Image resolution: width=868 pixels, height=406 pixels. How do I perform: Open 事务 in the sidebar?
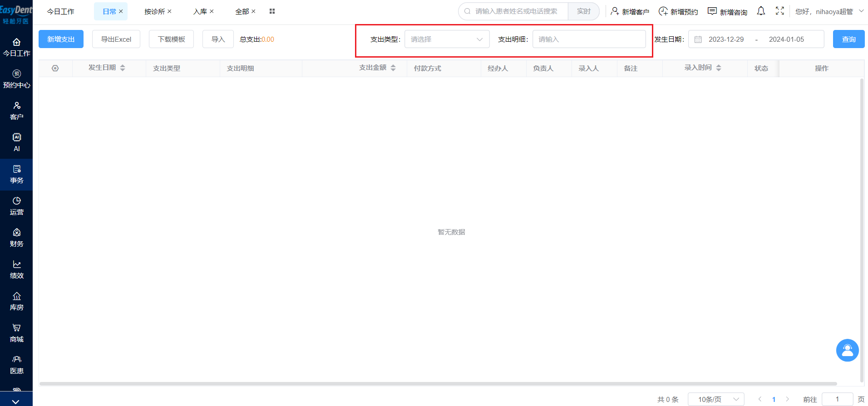16,175
